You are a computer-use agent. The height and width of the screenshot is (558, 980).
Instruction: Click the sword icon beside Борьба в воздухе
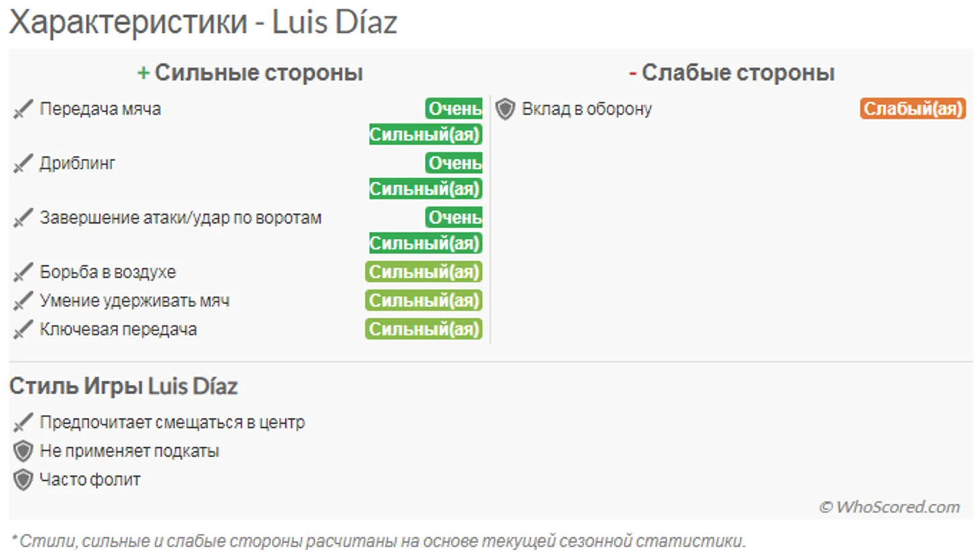click(x=23, y=273)
